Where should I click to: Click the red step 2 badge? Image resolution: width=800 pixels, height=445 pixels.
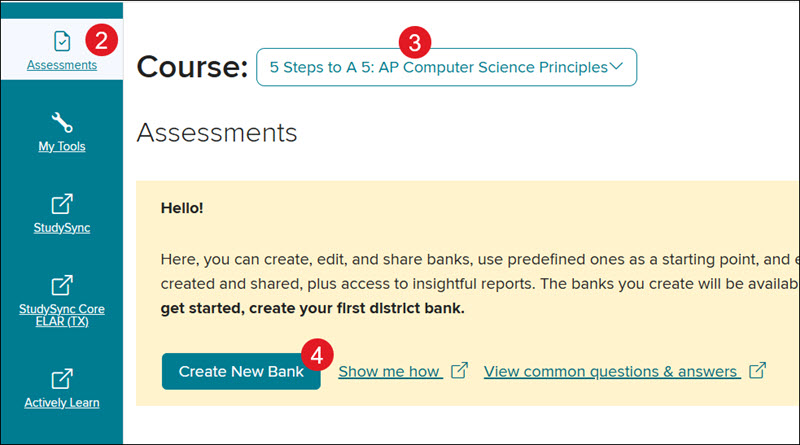pos(102,40)
